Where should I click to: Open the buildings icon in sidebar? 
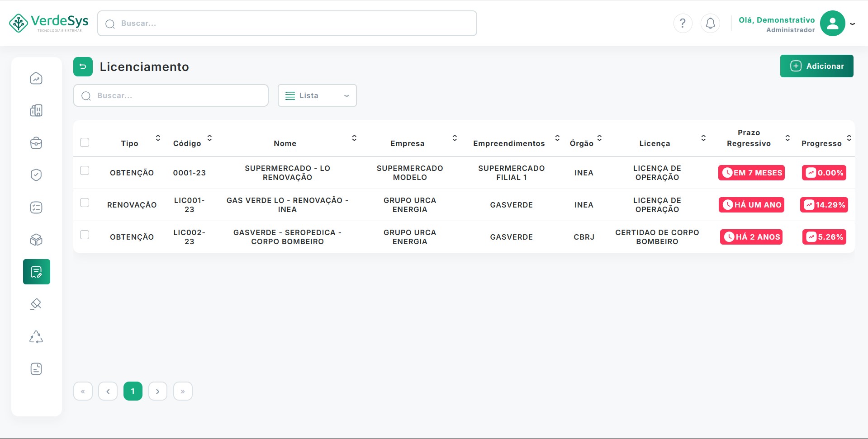[36, 111]
